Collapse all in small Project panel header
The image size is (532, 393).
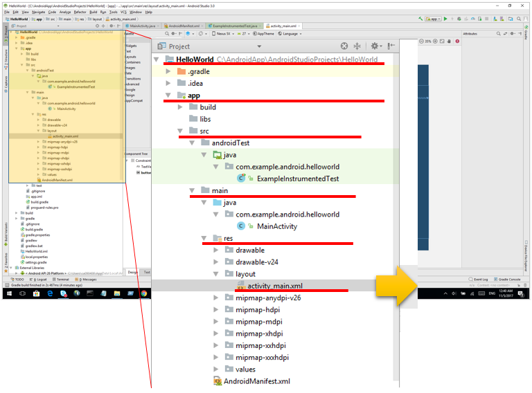[103, 26]
